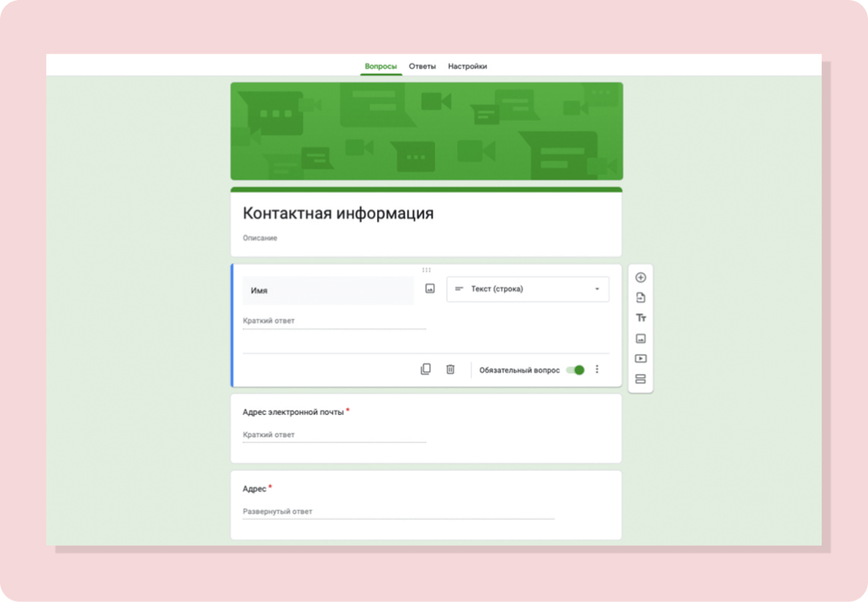This screenshot has height=602, width=868.
Task: Click the Имя question title field
Action: click(328, 290)
